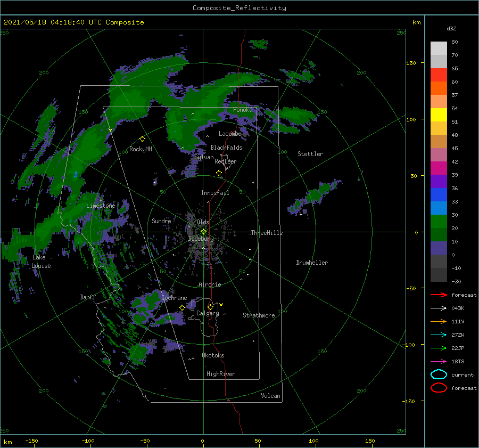Pick the bright green 30 dBZ color swatch
Screen dimensions: 479x448
[439, 221]
